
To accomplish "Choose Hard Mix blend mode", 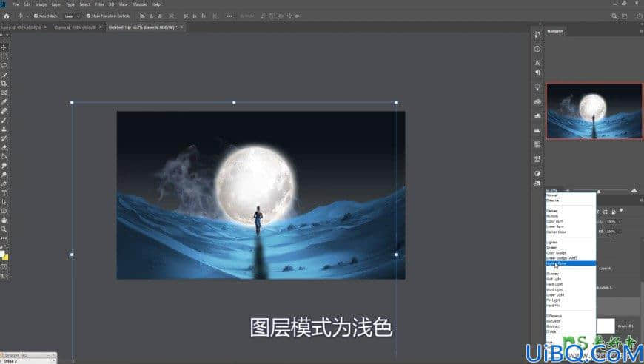I will coord(571,306).
